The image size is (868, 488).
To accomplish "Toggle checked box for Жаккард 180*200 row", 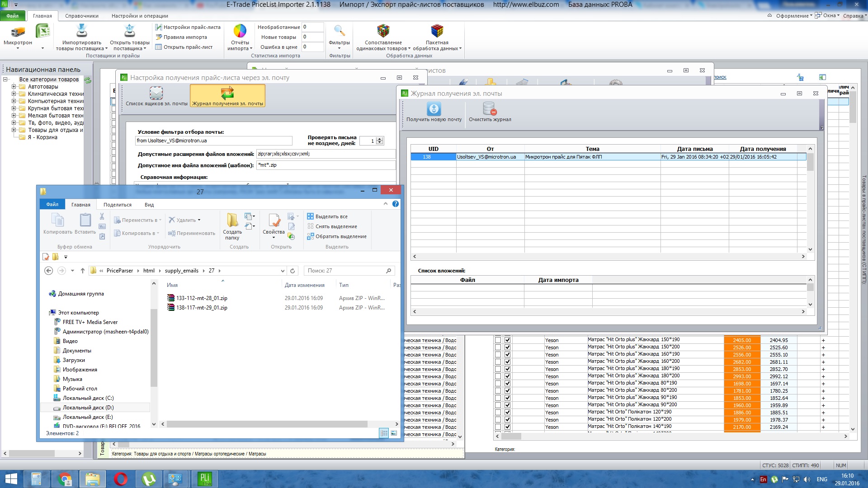I will 507,376.
